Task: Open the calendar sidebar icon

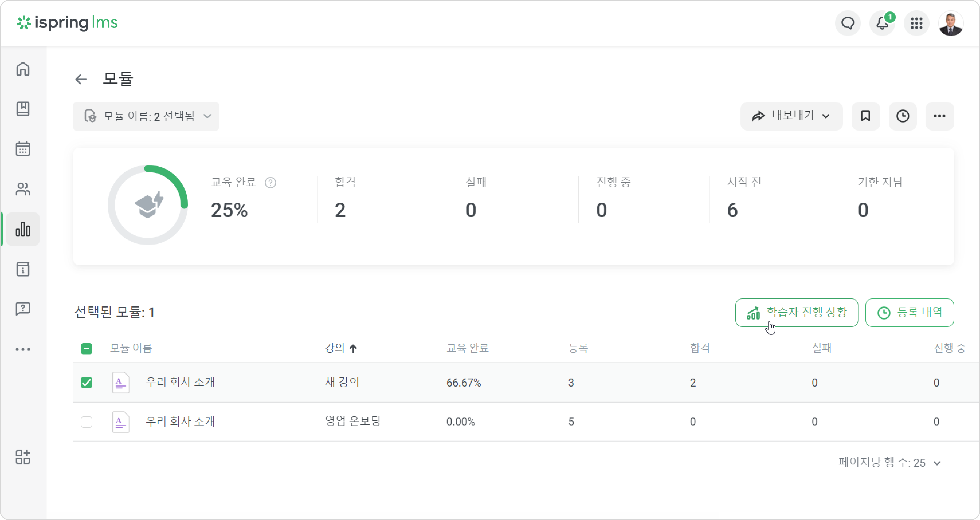Action: coord(23,149)
